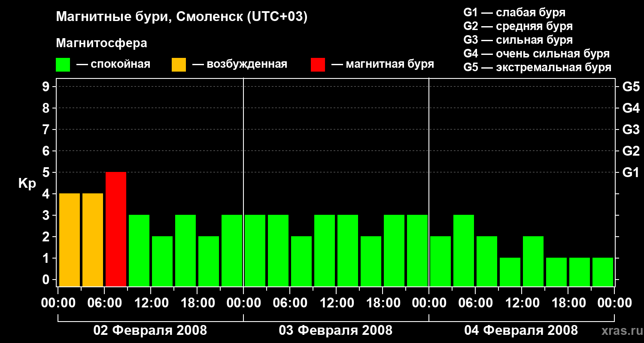Select the red Kp 5 storm bar
644x343 pixels.
pyautogui.click(x=116, y=229)
